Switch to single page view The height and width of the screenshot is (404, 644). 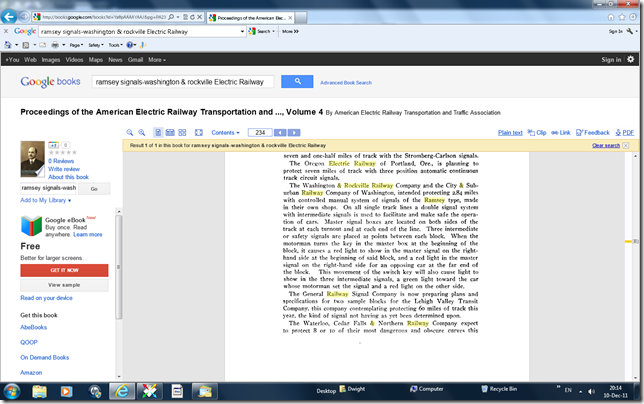158,132
